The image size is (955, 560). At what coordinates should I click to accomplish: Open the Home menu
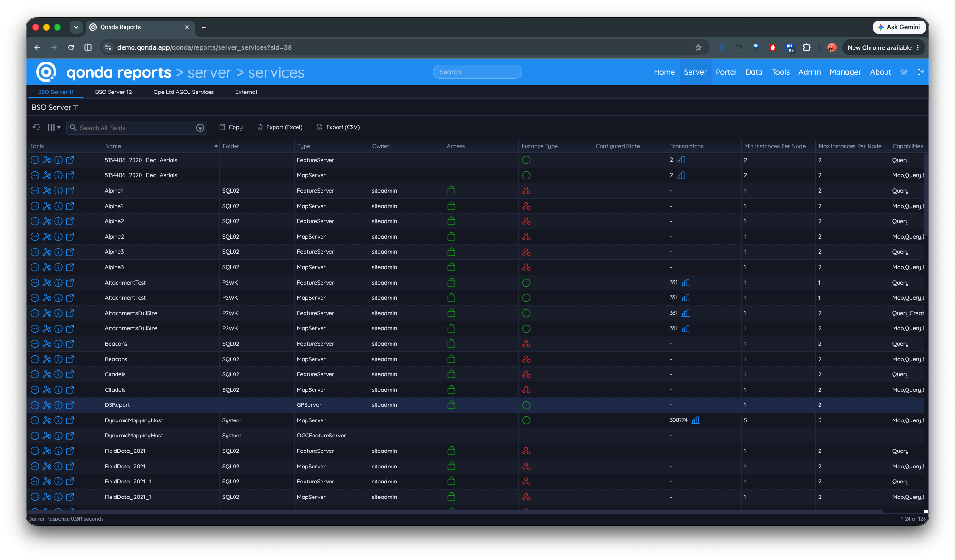[x=664, y=72]
